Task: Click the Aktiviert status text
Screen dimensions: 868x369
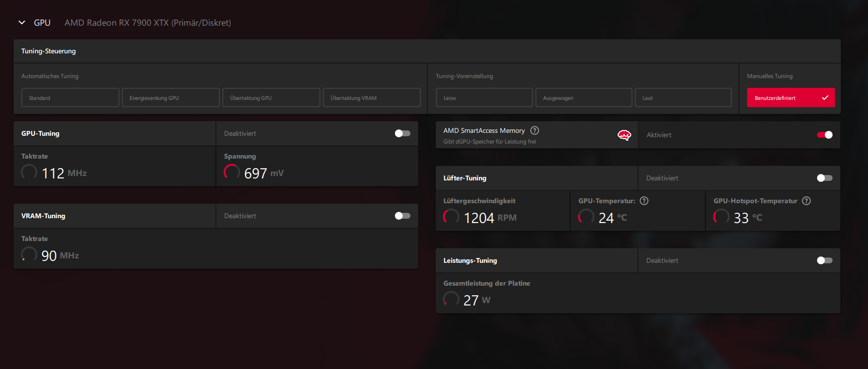Action: coord(659,135)
